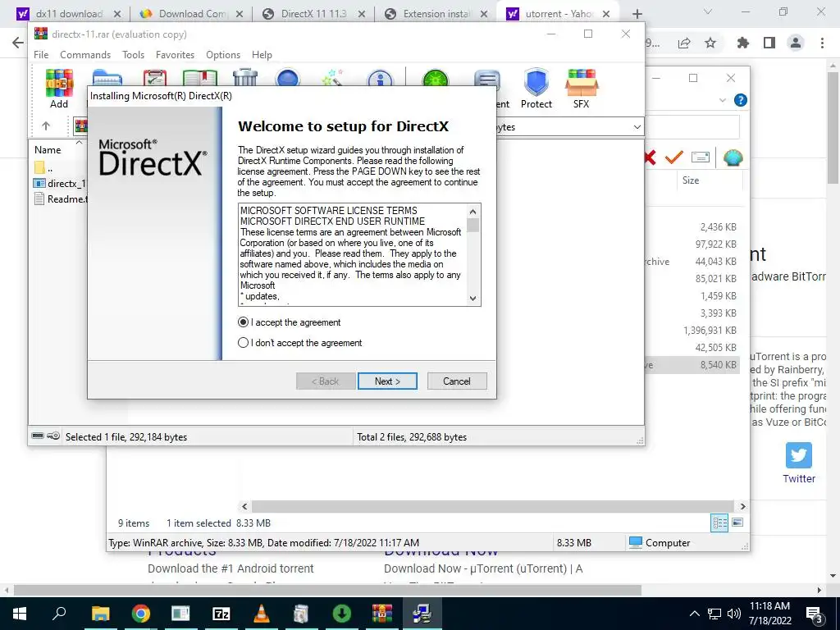This screenshot has height=630, width=840.
Task: Click the Test clipboard icon in WinRAR toolbar
Action: coord(155,78)
